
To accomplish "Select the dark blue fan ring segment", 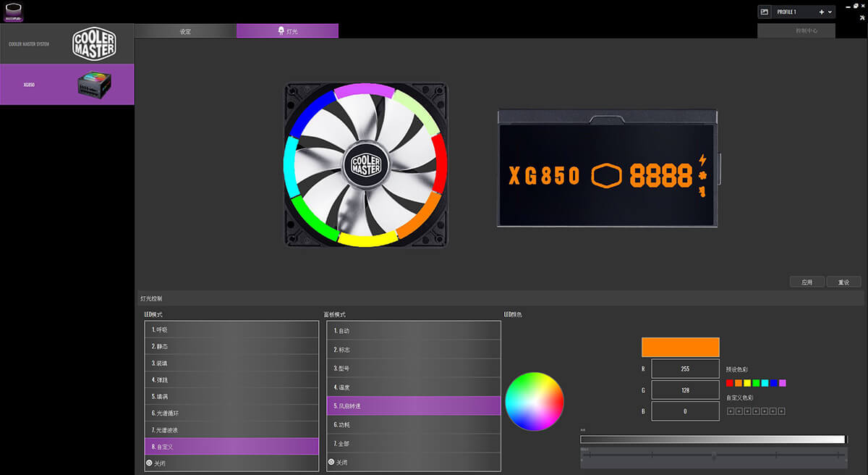I will coord(311,112).
